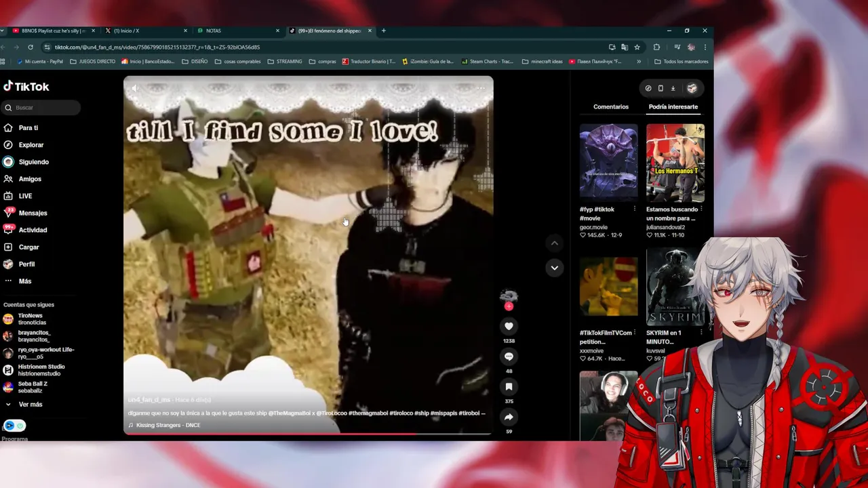This screenshot has height=488, width=868.
Task: Follow creator with red plus button
Action: pyautogui.click(x=509, y=306)
